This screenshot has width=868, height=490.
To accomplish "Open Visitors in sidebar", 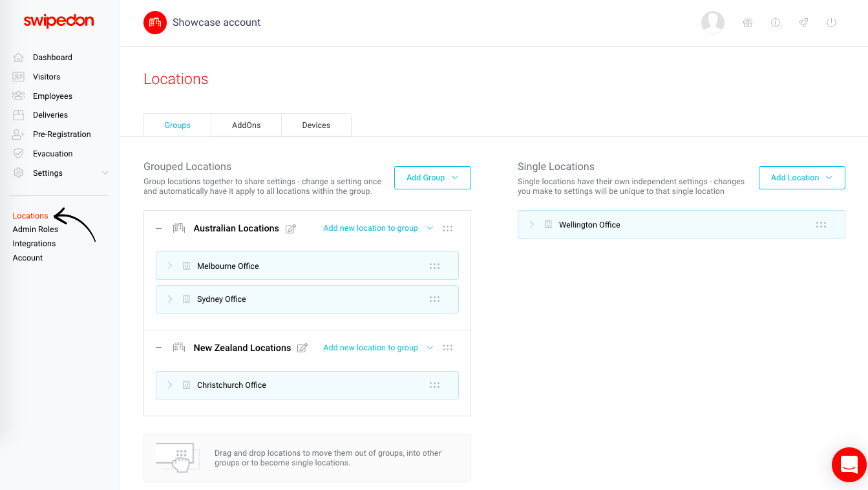I will pyautogui.click(x=47, y=76).
